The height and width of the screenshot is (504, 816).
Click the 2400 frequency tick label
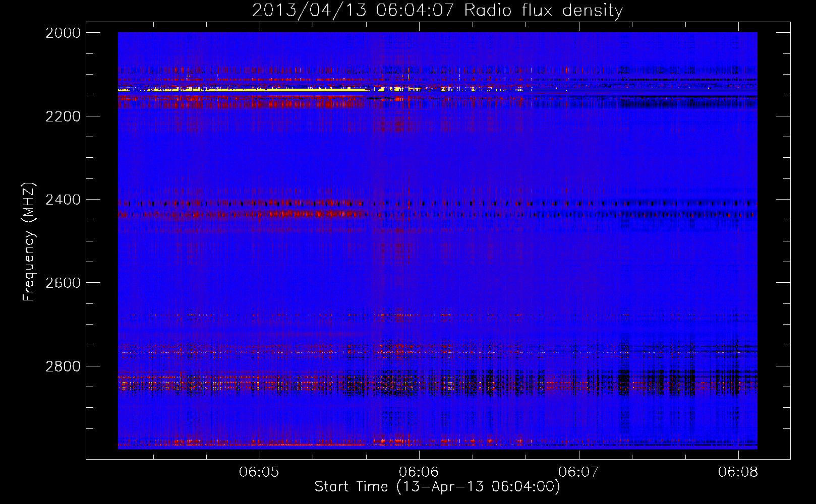pyautogui.click(x=63, y=200)
